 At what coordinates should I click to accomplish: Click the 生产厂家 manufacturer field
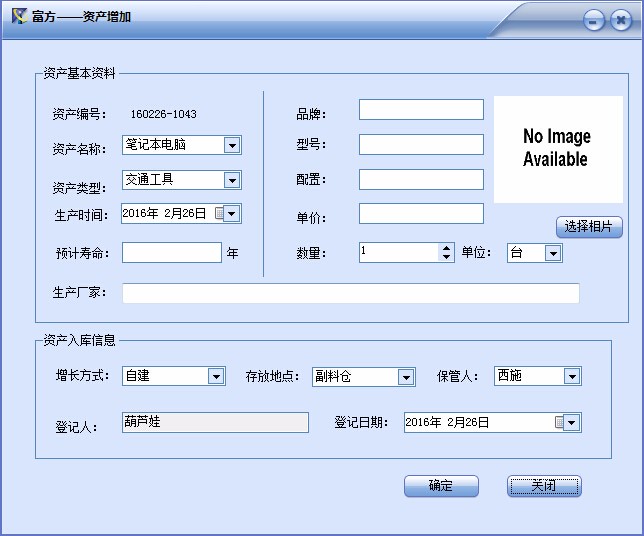[x=350, y=293]
